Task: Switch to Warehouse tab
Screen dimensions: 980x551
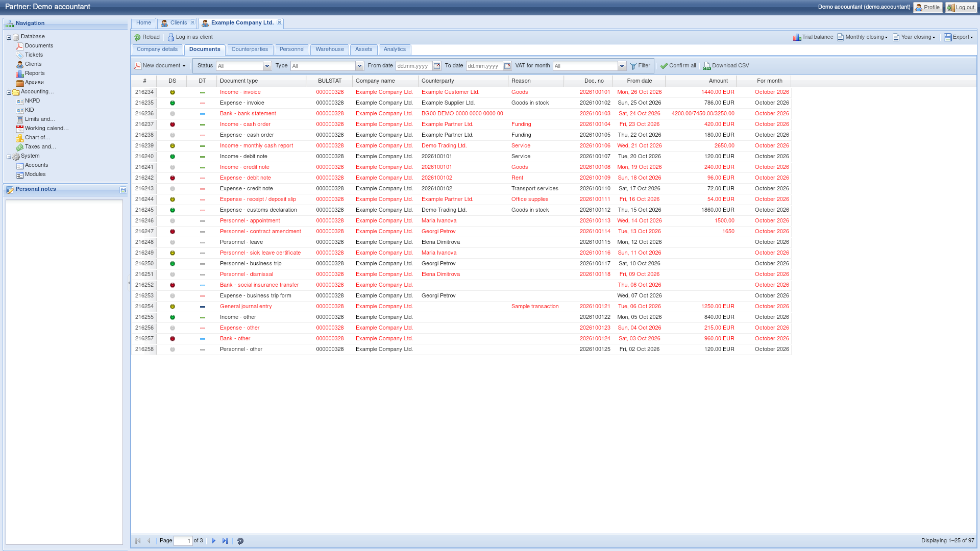Action: (330, 49)
